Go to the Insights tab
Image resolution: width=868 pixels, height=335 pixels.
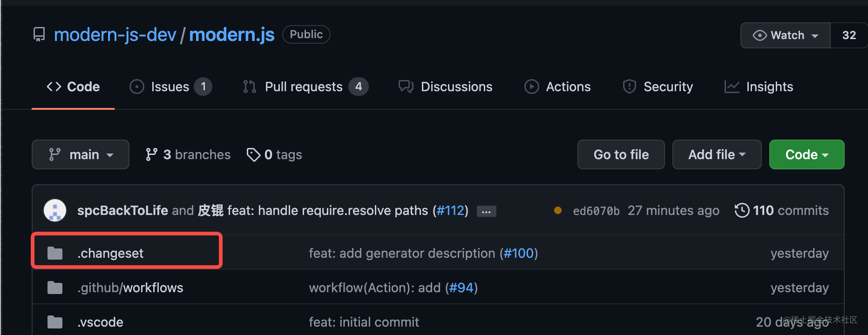[759, 87]
